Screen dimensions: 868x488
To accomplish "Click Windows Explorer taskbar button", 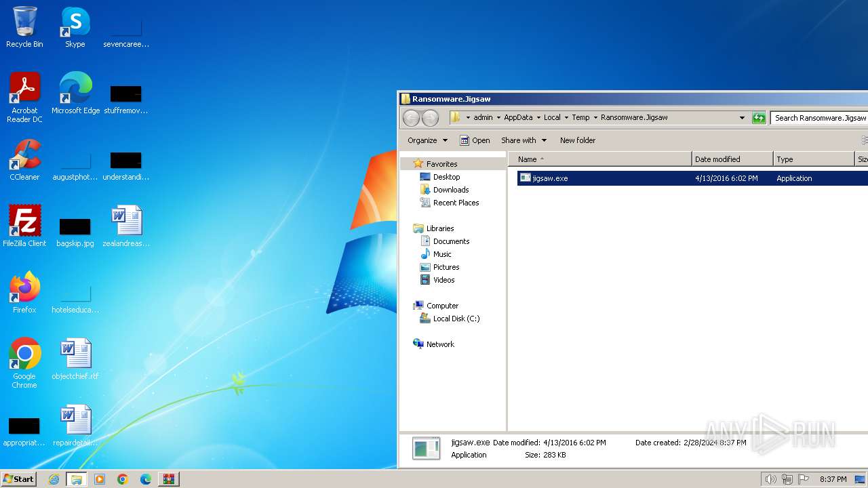I will [x=77, y=479].
